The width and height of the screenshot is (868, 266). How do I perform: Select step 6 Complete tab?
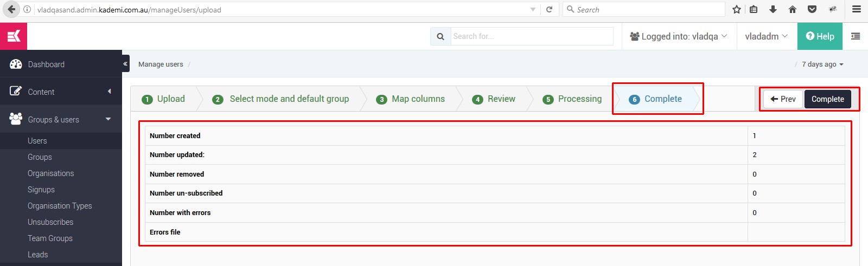pyautogui.click(x=655, y=99)
